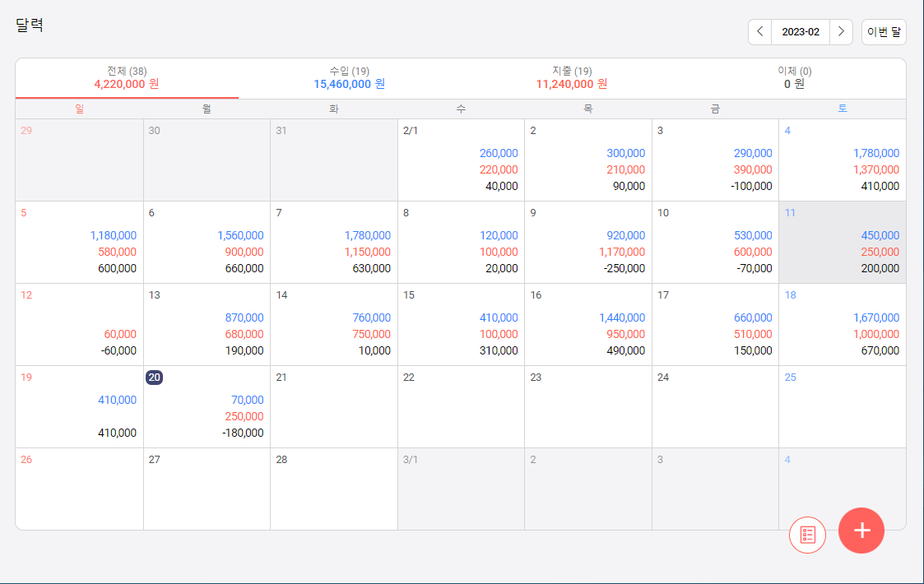
Task: Go to next month with right arrow
Action: pyautogui.click(x=841, y=32)
